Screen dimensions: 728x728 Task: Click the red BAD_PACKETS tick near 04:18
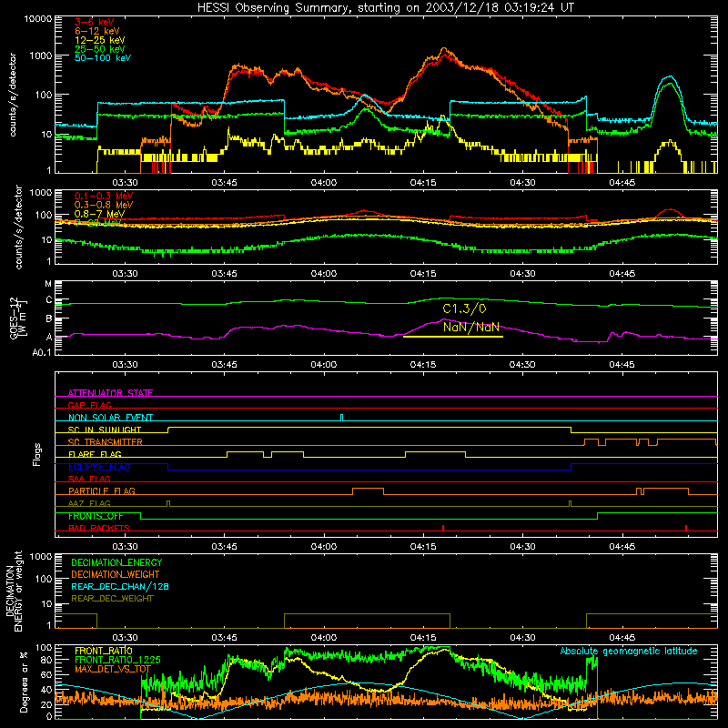click(443, 528)
